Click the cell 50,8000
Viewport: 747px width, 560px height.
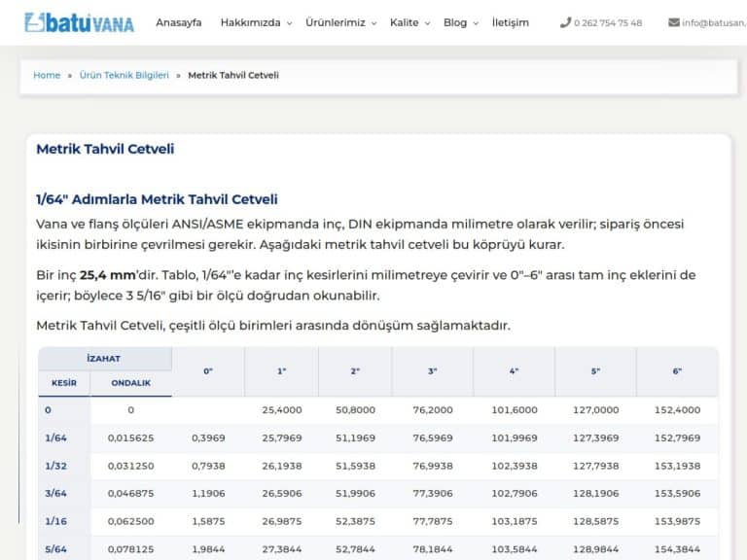click(355, 410)
